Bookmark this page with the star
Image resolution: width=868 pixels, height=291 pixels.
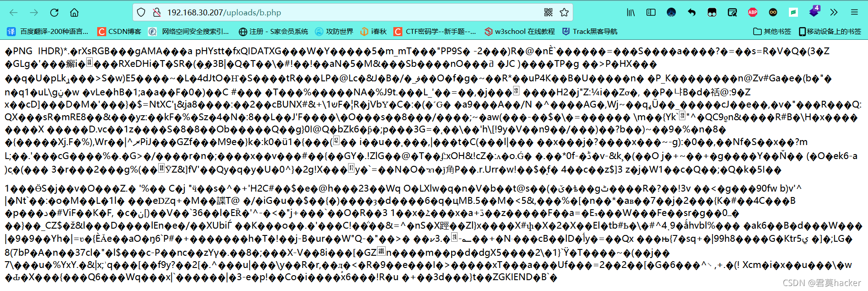(564, 12)
